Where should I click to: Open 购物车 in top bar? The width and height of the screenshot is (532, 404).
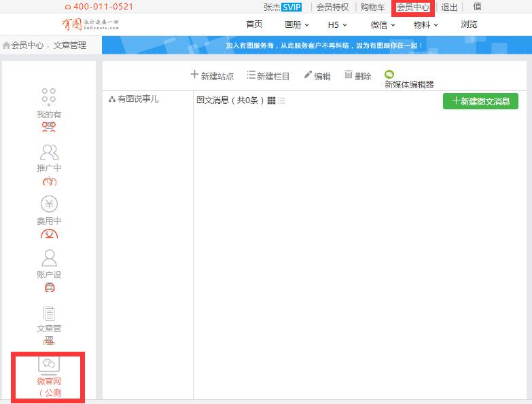coord(372,7)
